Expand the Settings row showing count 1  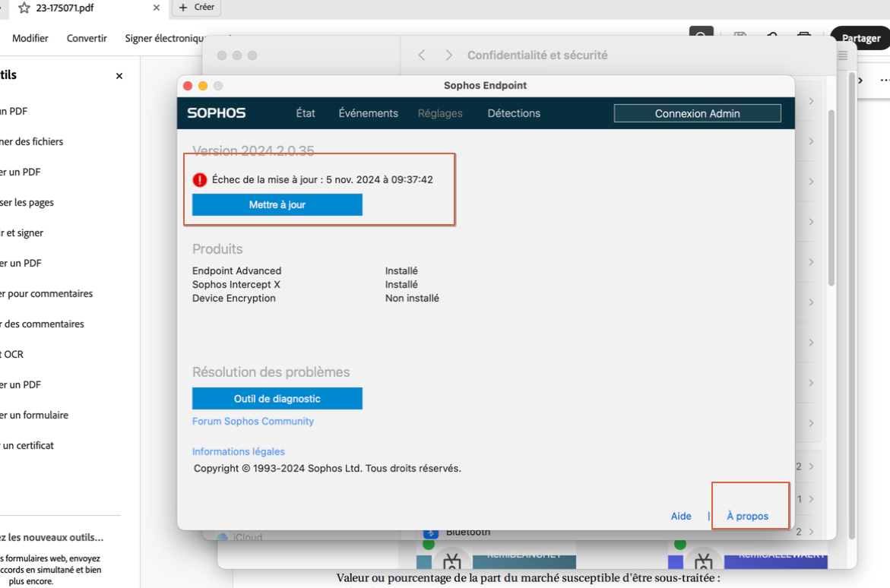(x=806, y=499)
